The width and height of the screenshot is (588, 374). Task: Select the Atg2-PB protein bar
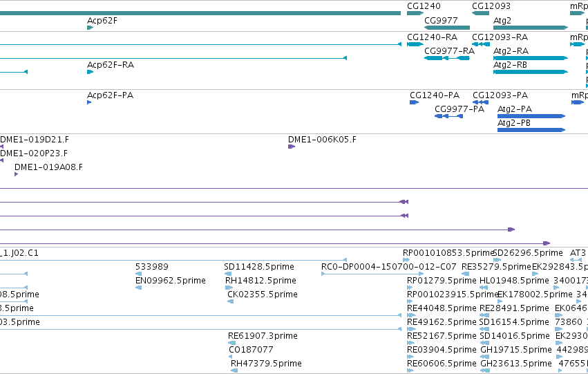coord(531,130)
